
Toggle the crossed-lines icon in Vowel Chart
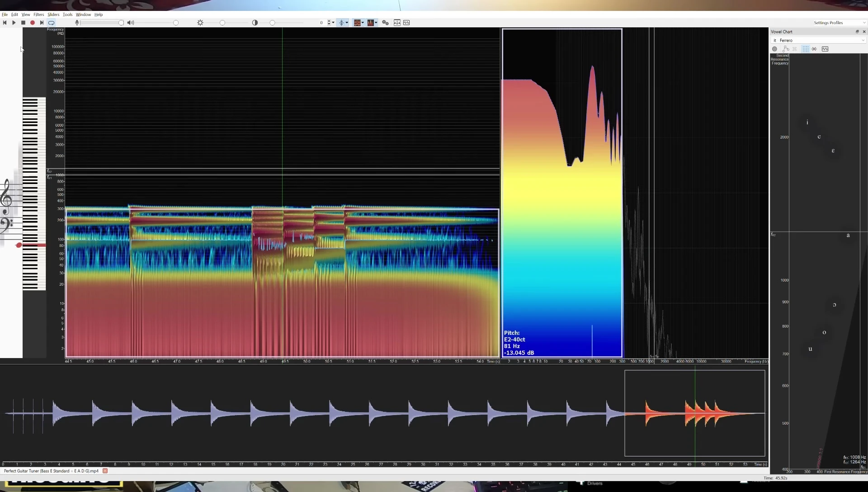pos(814,49)
